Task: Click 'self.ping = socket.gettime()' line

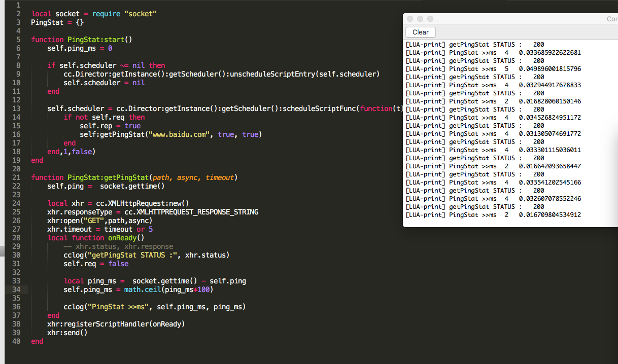Action: (x=106, y=186)
